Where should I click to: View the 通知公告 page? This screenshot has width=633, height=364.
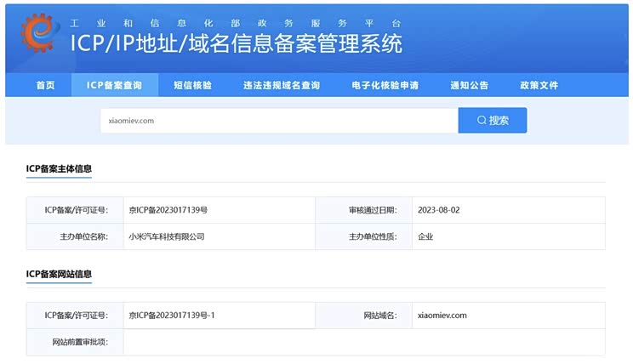pyautogui.click(x=469, y=85)
